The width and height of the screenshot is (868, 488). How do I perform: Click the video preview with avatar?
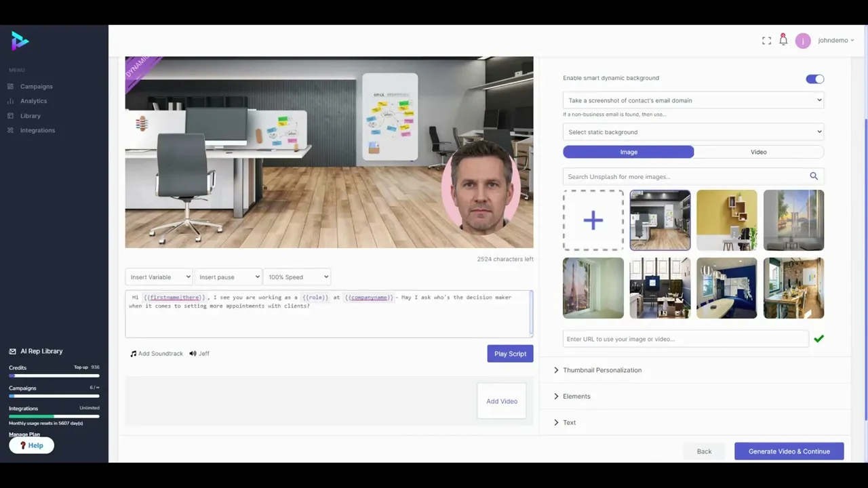click(329, 152)
